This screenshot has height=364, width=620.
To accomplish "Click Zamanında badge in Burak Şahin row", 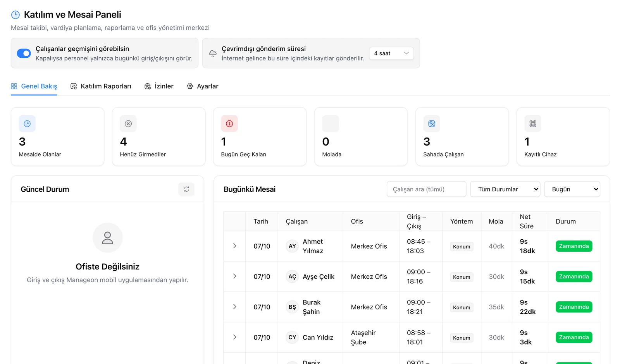I will (574, 307).
